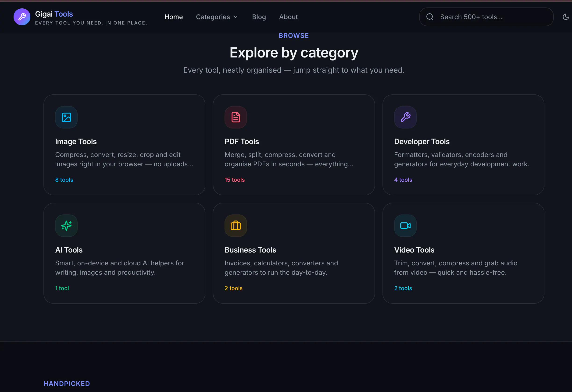Open the Video Tools camera icon
Image resolution: width=572 pixels, height=392 pixels.
click(x=405, y=225)
